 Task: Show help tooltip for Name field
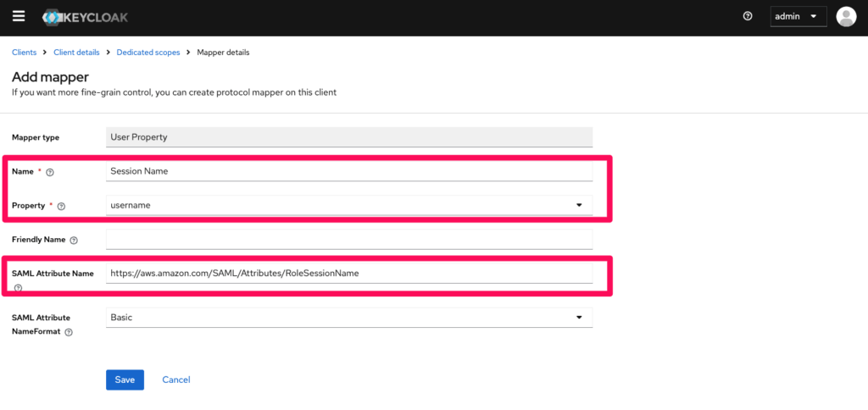point(50,172)
